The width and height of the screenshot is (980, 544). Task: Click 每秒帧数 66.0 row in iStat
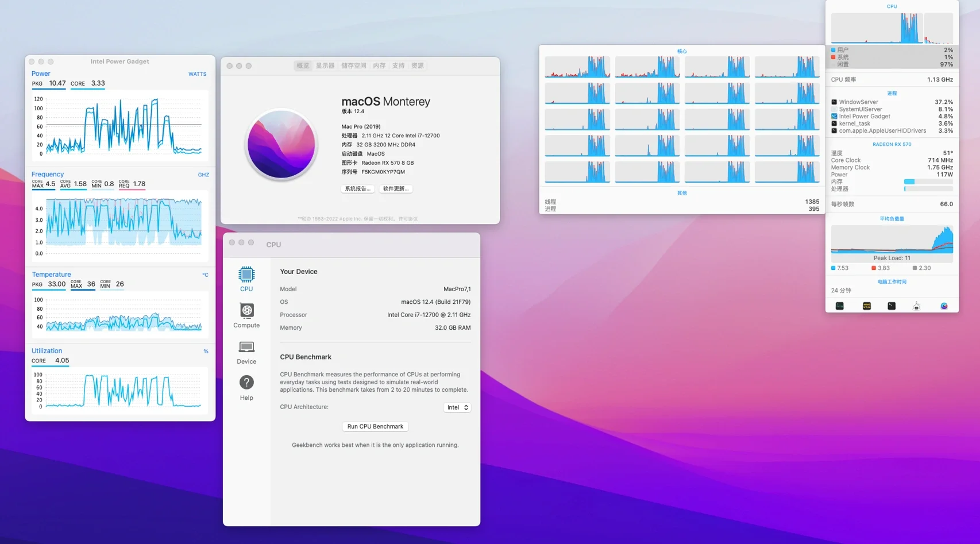click(x=892, y=204)
